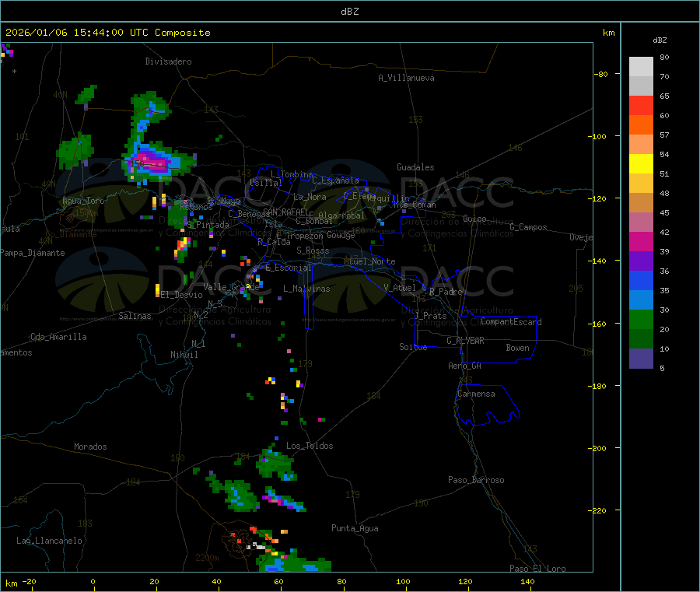
Task: Select the blue 36 dBZ legend swatch
Action: tap(641, 280)
